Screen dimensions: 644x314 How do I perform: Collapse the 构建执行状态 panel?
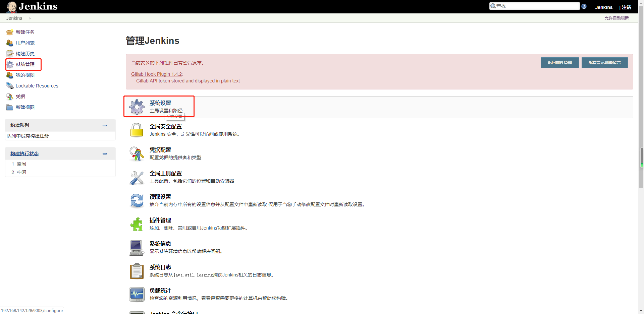(x=105, y=153)
